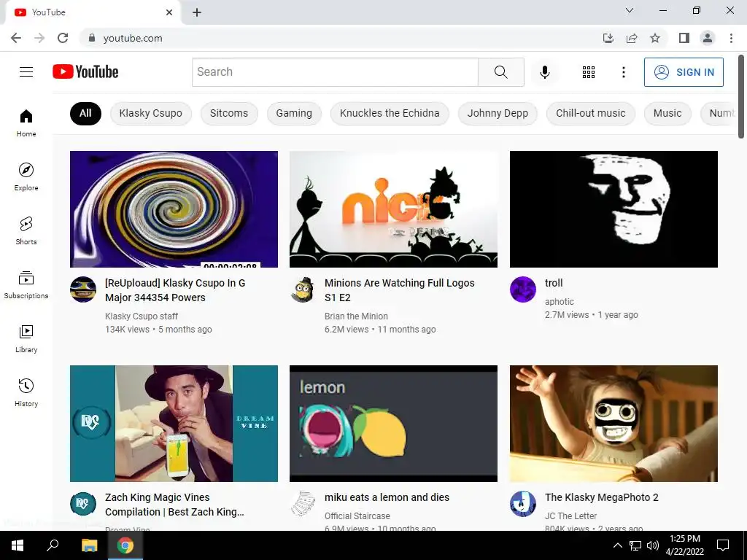Click the install app icon in address bar

pyautogui.click(x=608, y=38)
